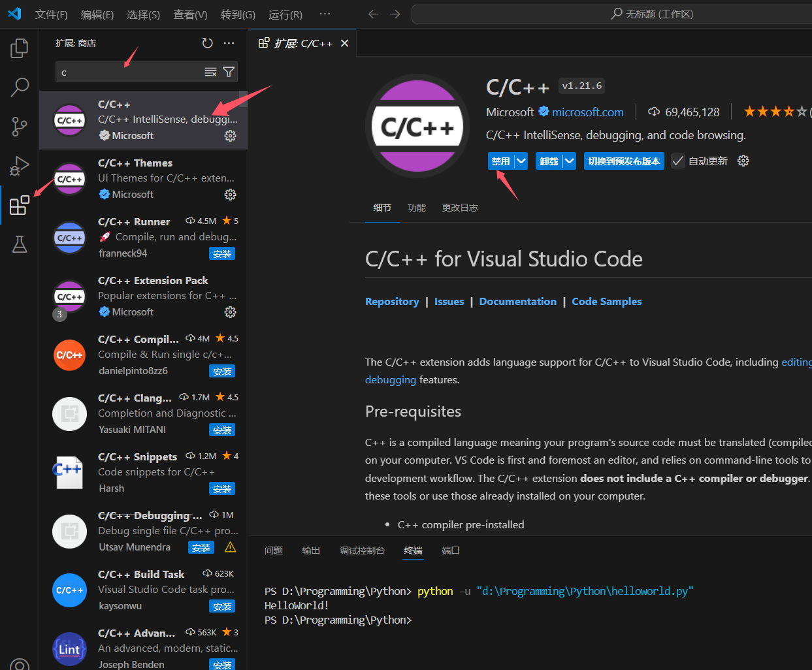Click the star rating of C/C++ extension
Screen dimensions: 812x670
click(x=776, y=112)
